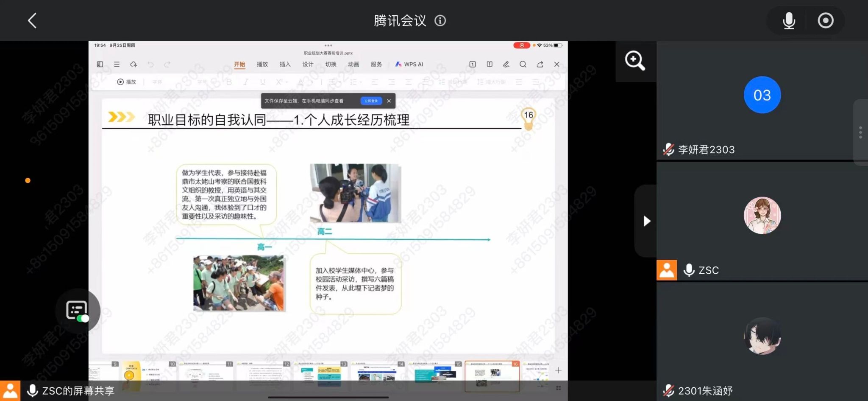
Task: Tap the microphone icon in top bar
Action: tap(789, 20)
